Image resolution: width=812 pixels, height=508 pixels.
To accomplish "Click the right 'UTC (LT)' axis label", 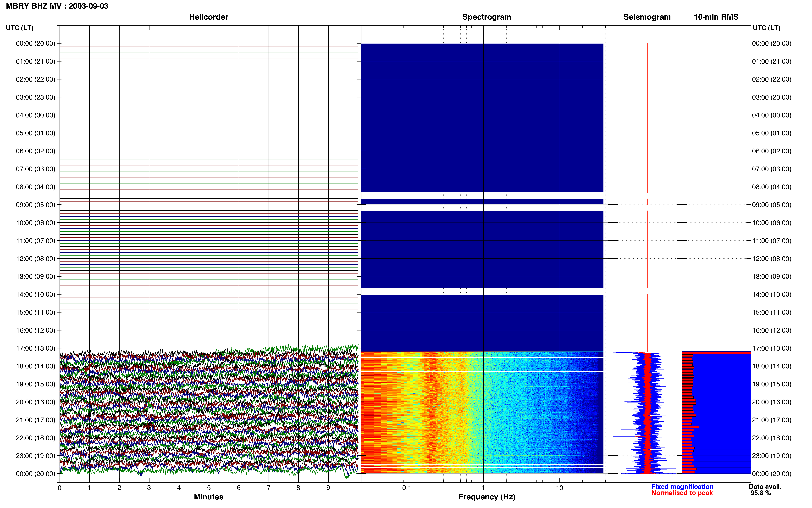I will pyautogui.click(x=766, y=28).
